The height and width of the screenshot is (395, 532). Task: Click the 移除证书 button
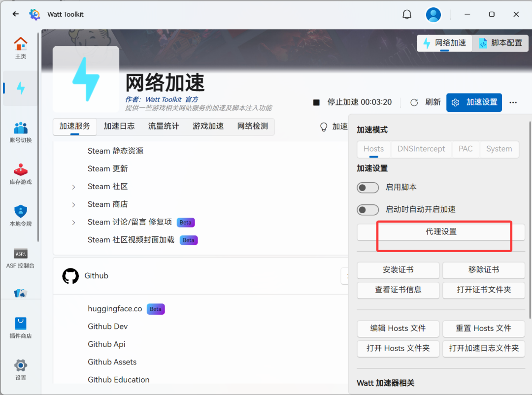(484, 270)
